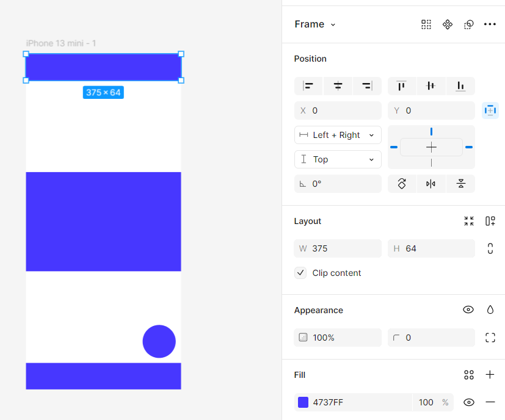
Task: Toggle the top constraint marker in the constraints widget
Action: (x=431, y=131)
